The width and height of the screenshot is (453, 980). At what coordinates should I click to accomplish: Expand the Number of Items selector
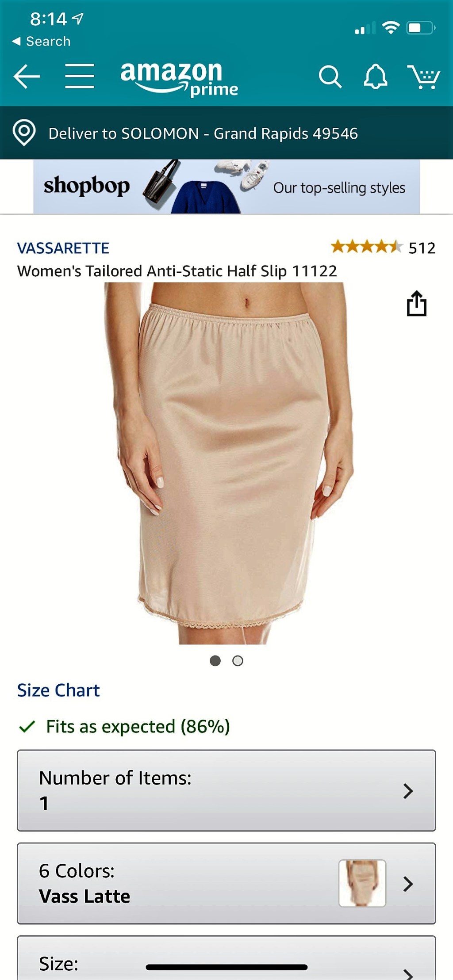click(x=226, y=790)
